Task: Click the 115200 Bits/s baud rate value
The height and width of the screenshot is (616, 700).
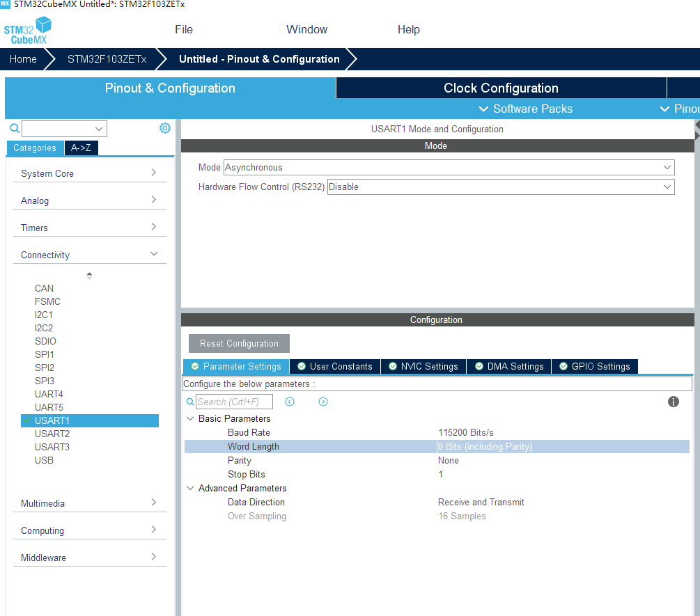Action: coord(466,433)
